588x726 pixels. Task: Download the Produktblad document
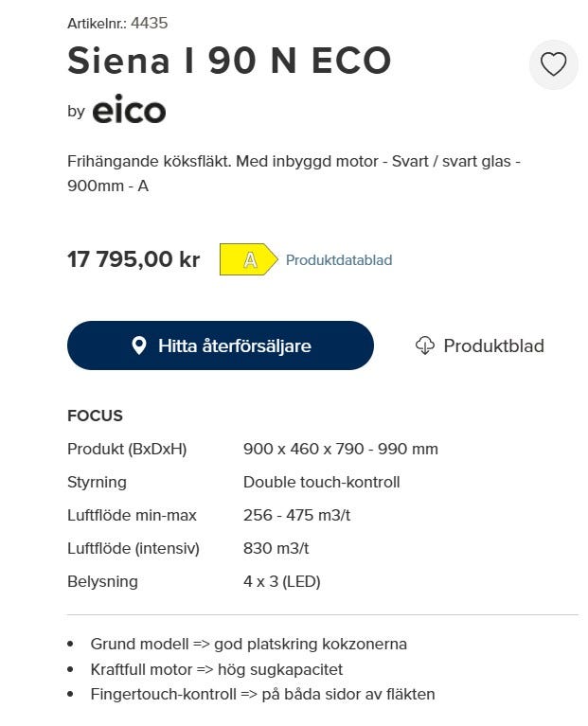click(492, 345)
